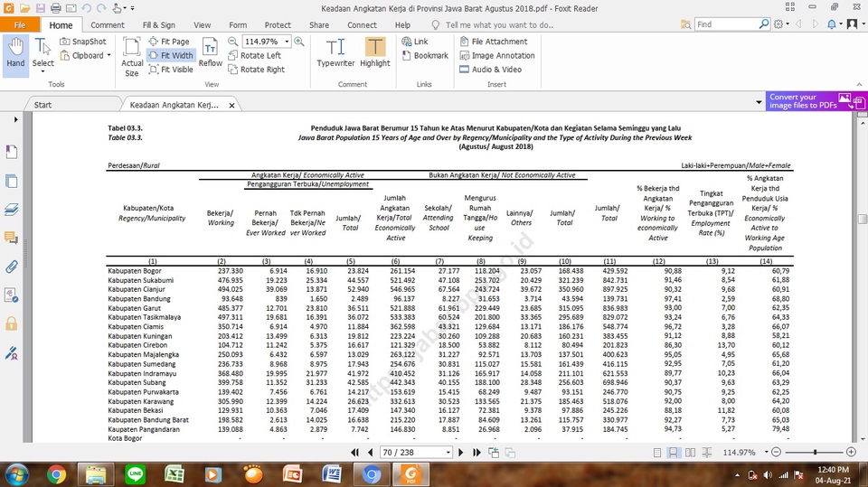Insert an Image Annotation

point(497,55)
